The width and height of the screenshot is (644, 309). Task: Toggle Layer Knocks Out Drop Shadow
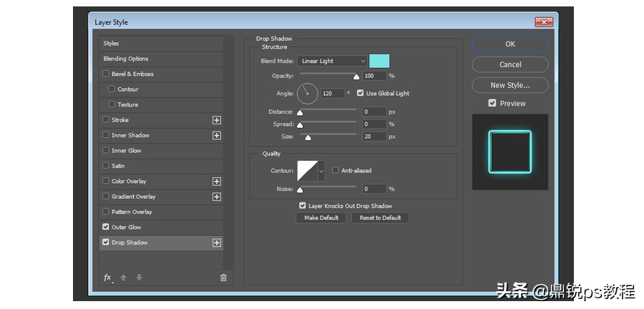pos(303,206)
